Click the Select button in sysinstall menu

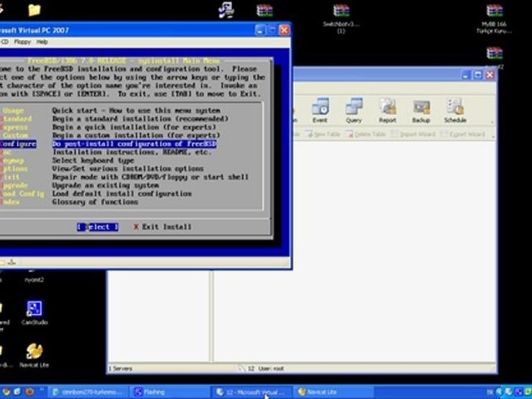(x=98, y=227)
